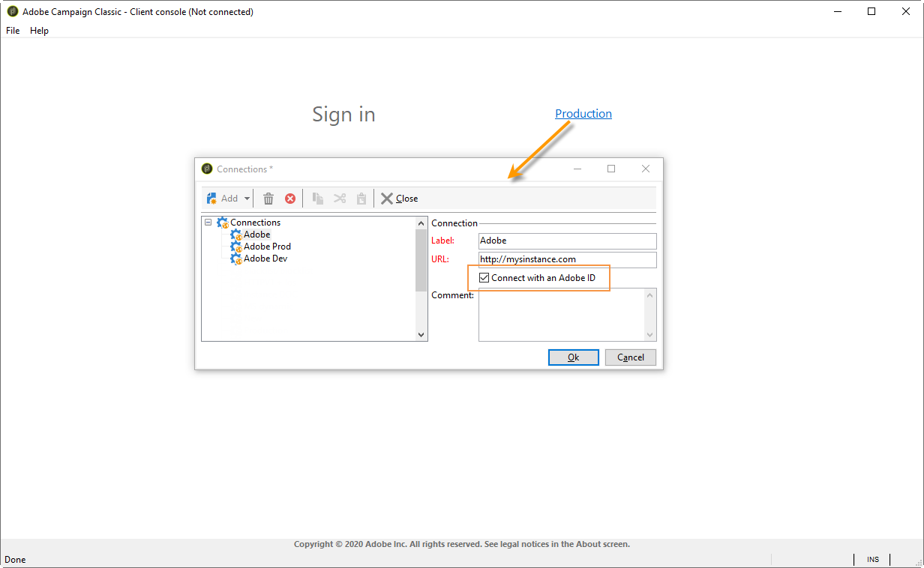
Task: Click the grayed-out copy icon
Action: [318, 199]
